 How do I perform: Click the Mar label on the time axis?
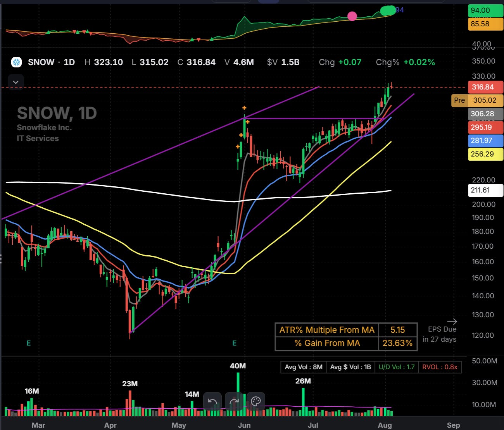click(38, 425)
